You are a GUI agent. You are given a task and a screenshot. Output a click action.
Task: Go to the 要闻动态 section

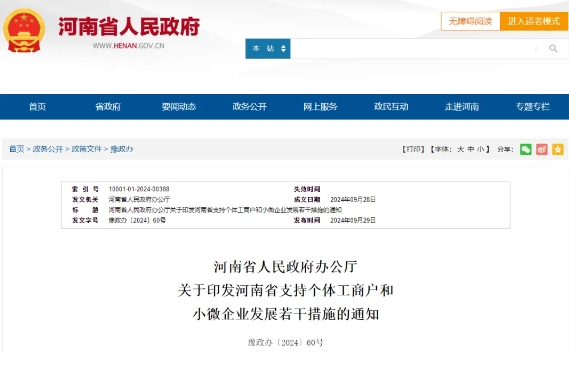pyautogui.click(x=179, y=107)
